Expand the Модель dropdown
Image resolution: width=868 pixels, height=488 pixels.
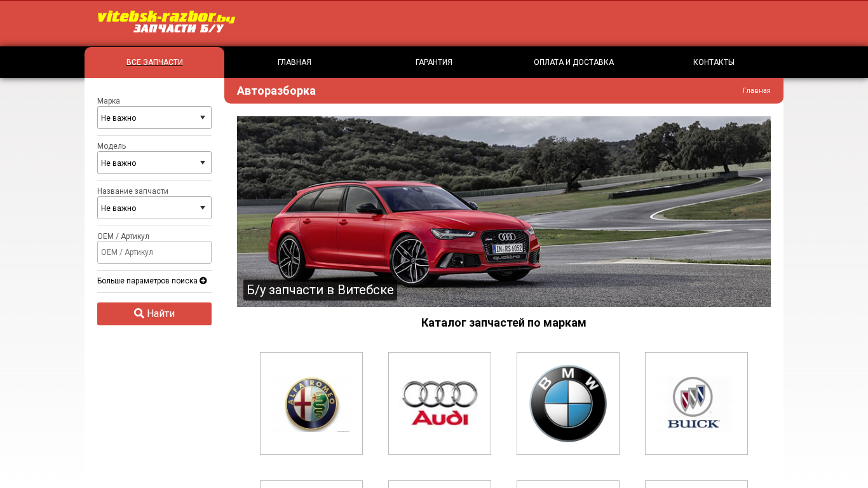(x=154, y=163)
